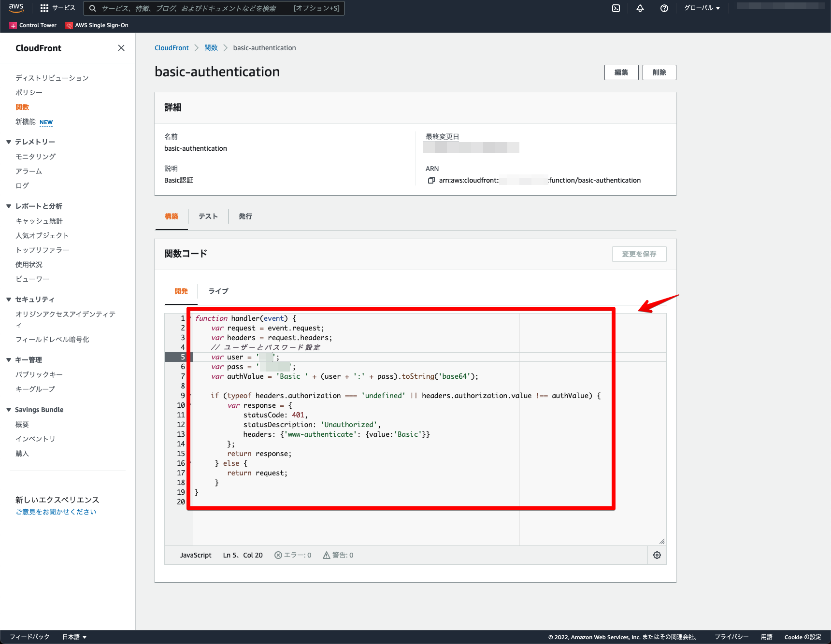This screenshot has height=644, width=831.
Task: Click the 編集 button
Action: (x=621, y=72)
